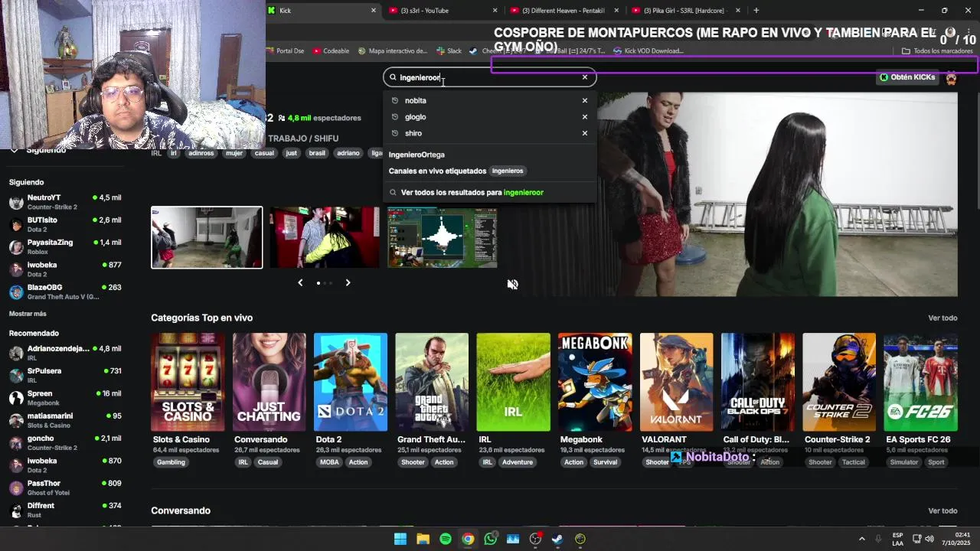Open matiasmarini recommended channel

(65, 420)
